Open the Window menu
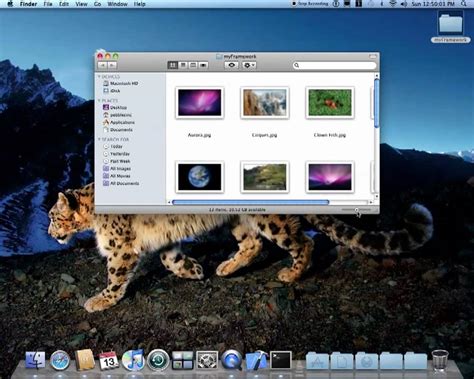The width and height of the screenshot is (474, 379). click(x=117, y=4)
